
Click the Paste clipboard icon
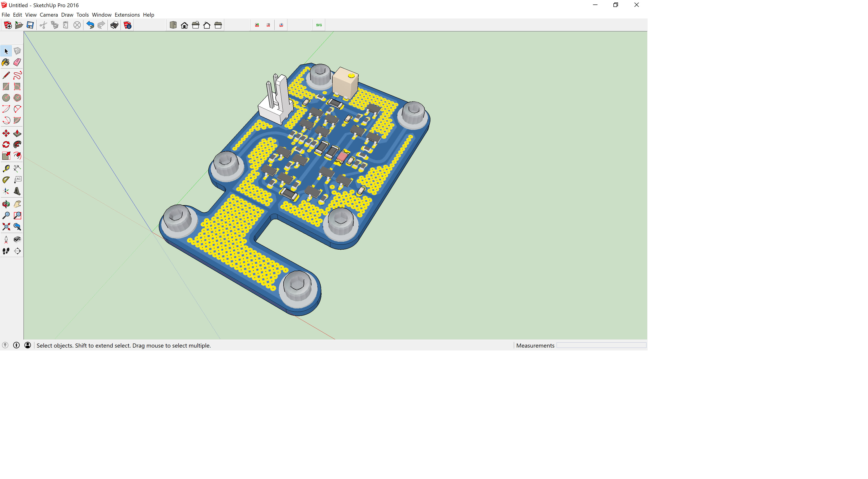point(66,25)
